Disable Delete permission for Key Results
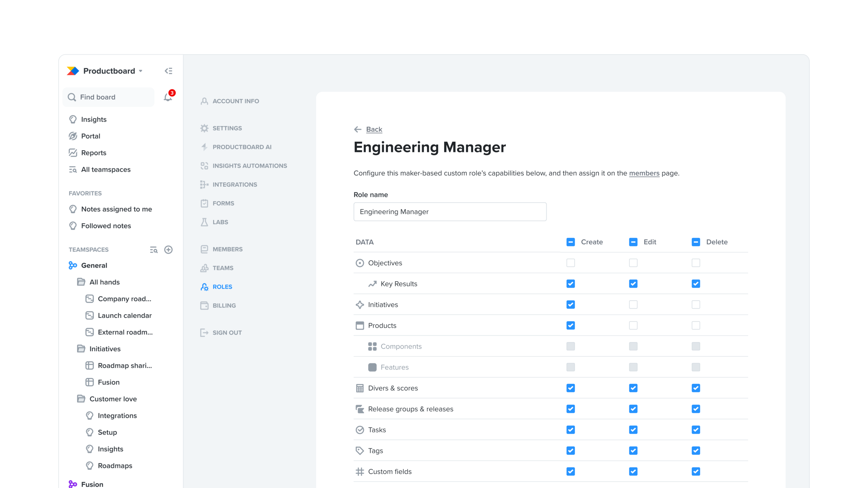 point(696,284)
